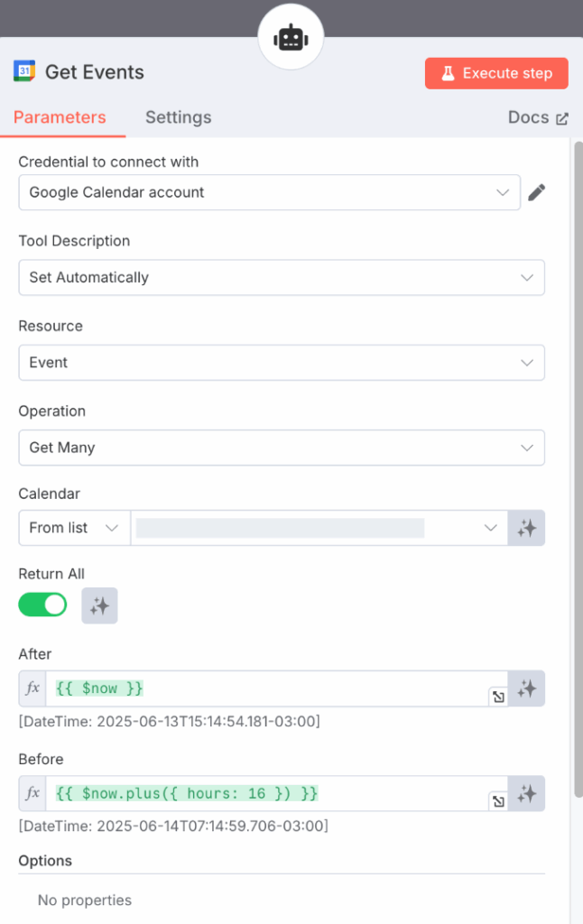583x924 pixels.
Task: Open the Docs external link
Action: tap(538, 117)
